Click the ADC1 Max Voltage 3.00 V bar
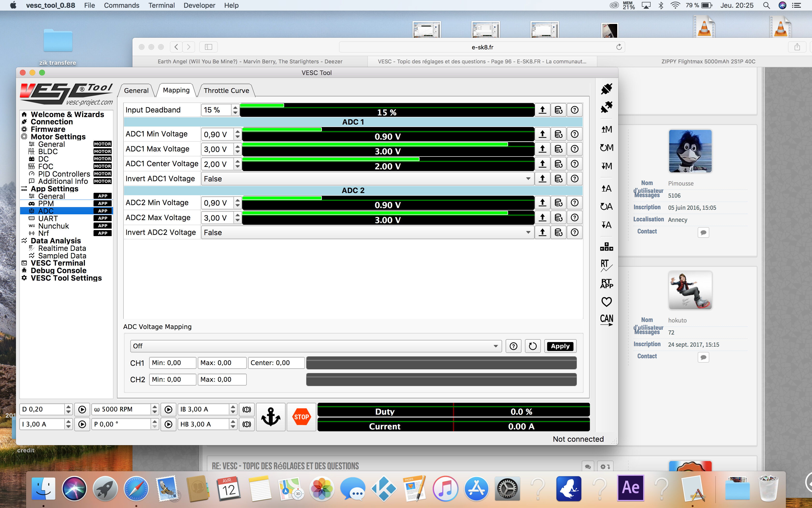This screenshot has width=812, height=508. 388,149
